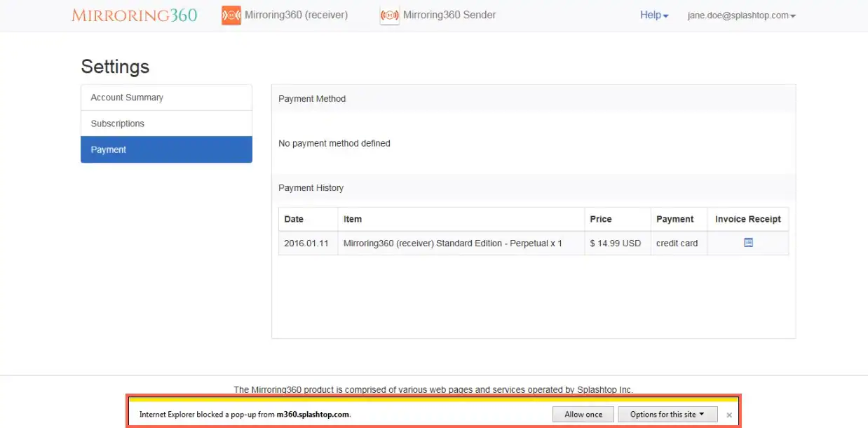The width and height of the screenshot is (868, 428).
Task: Click the 2016.01.11 date cell
Action: [308, 243]
